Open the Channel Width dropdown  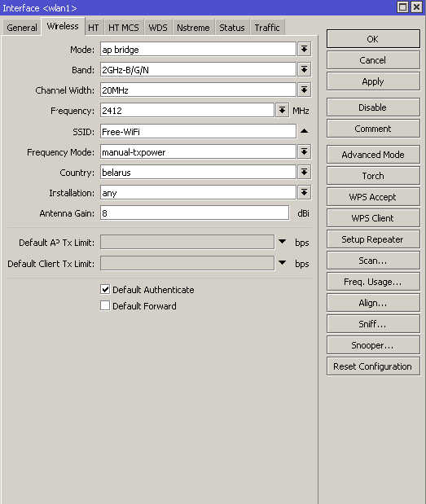coord(304,90)
